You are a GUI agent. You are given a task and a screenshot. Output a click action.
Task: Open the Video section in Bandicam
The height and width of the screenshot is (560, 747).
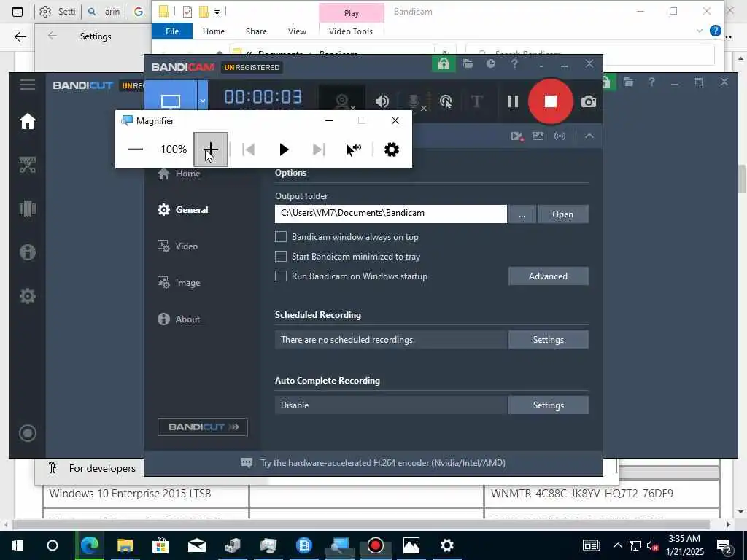(177, 246)
